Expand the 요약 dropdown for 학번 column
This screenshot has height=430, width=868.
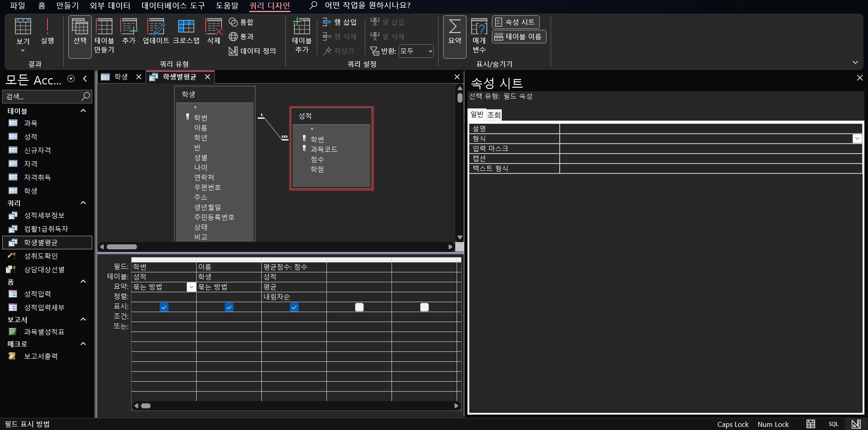(x=191, y=287)
